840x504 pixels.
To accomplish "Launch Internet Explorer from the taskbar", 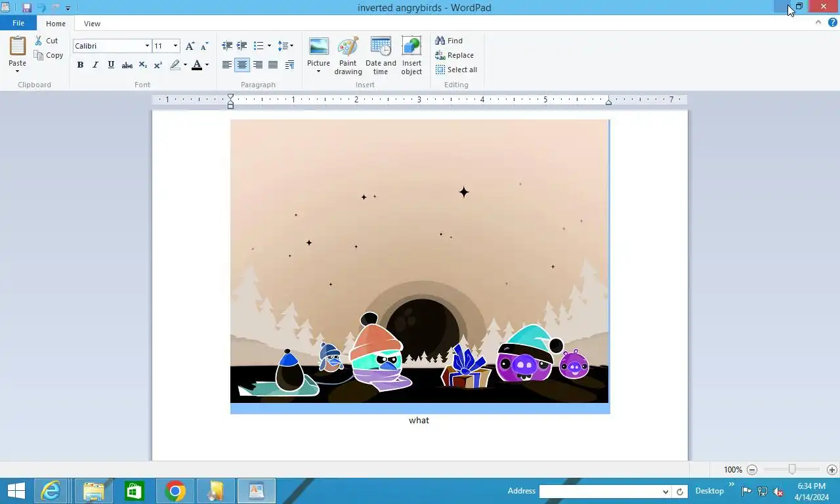I will (51, 491).
